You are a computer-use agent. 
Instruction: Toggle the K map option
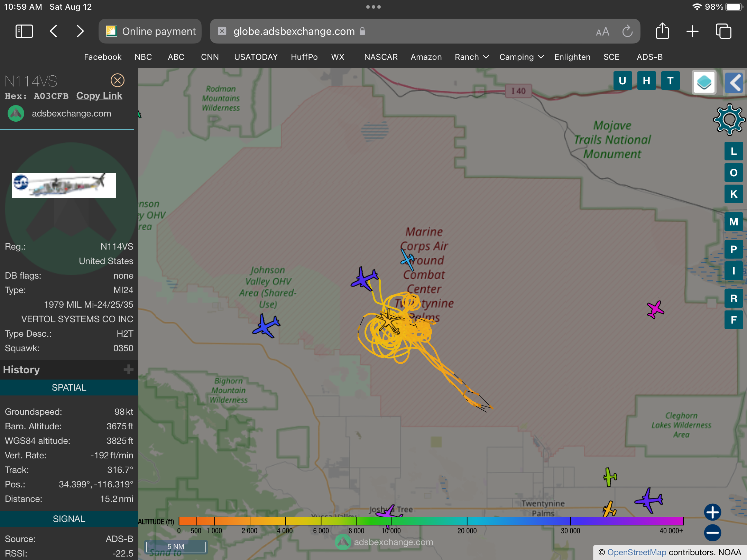734,194
